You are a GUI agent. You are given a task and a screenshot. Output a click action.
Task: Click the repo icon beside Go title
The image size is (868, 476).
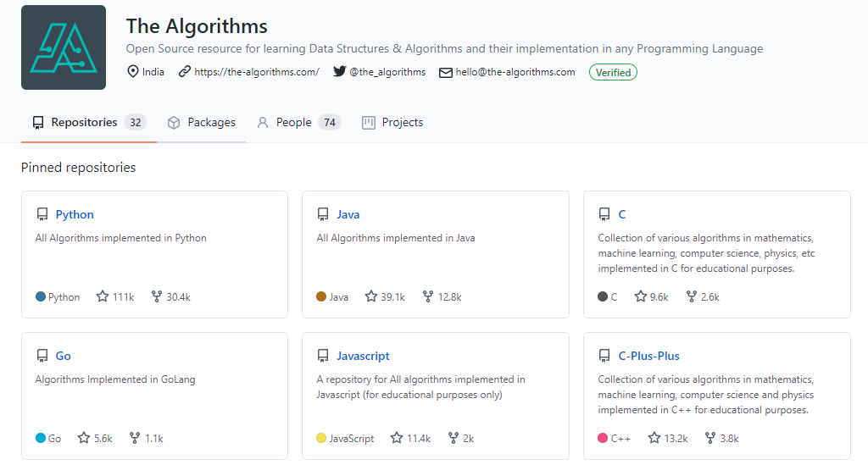point(42,356)
